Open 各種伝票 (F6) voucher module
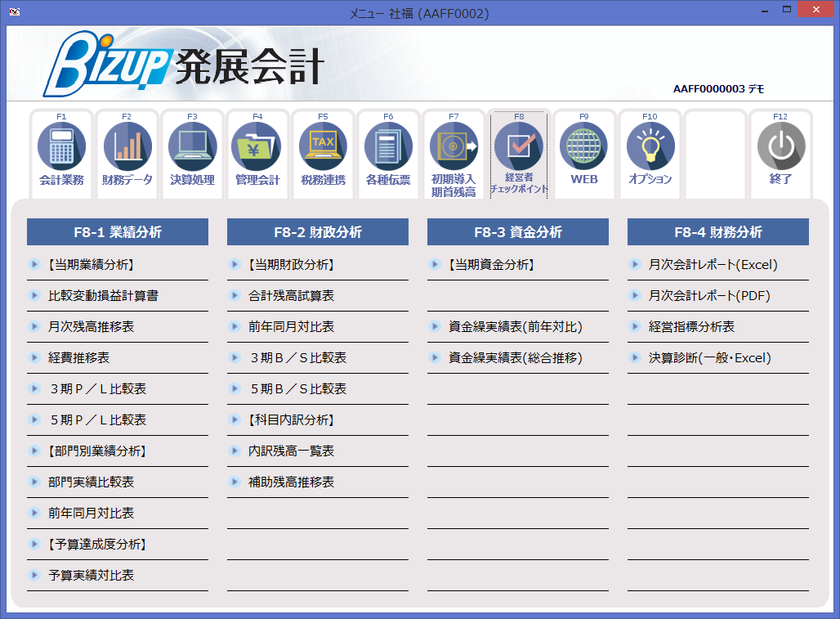 click(388, 154)
